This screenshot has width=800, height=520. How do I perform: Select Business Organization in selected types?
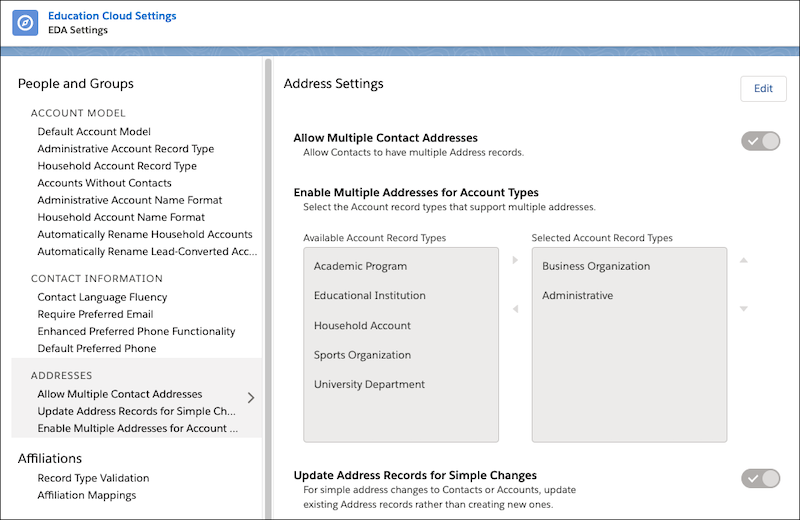click(x=596, y=266)
